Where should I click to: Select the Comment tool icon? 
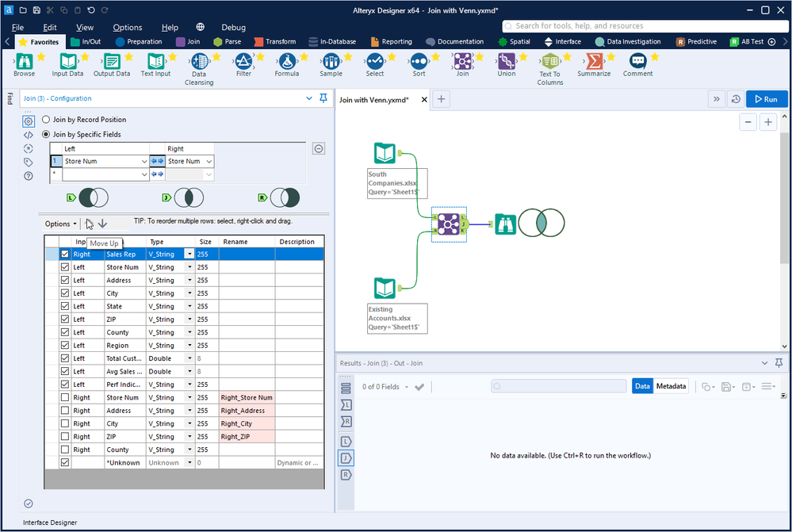[x=638, y=62]
